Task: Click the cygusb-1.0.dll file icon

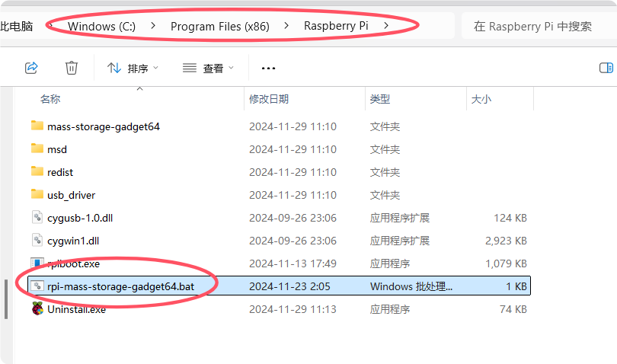Action: tap(37, 218)
